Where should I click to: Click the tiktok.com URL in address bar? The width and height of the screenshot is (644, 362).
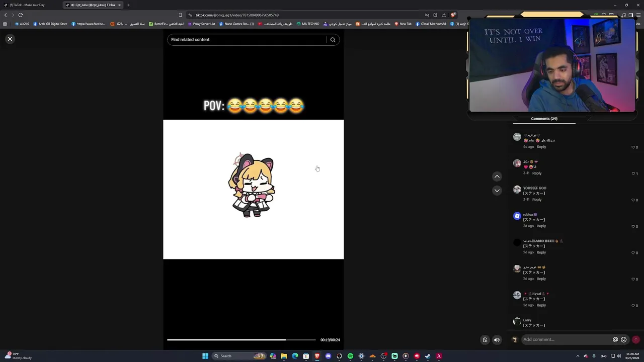[237, 15]
